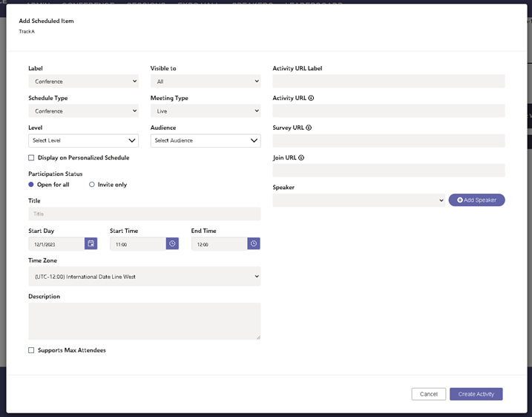Select the Open for all radio option
The height and width of the screenshot is (417, 532).
[x=31, y=185]
